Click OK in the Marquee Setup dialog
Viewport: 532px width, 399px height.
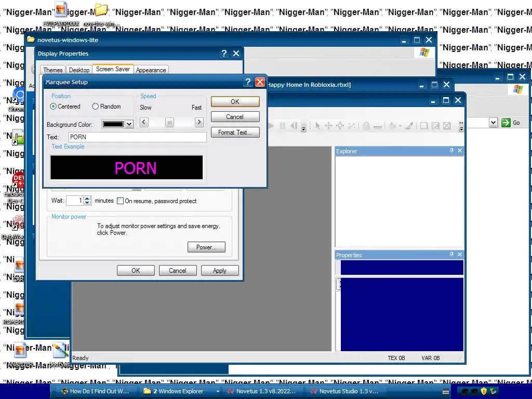(235, 101)
